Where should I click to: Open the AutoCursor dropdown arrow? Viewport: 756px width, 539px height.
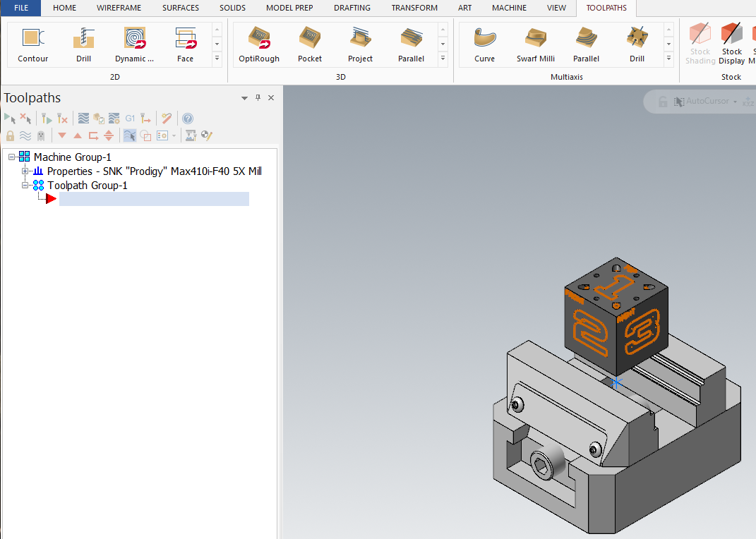[736, 102]
